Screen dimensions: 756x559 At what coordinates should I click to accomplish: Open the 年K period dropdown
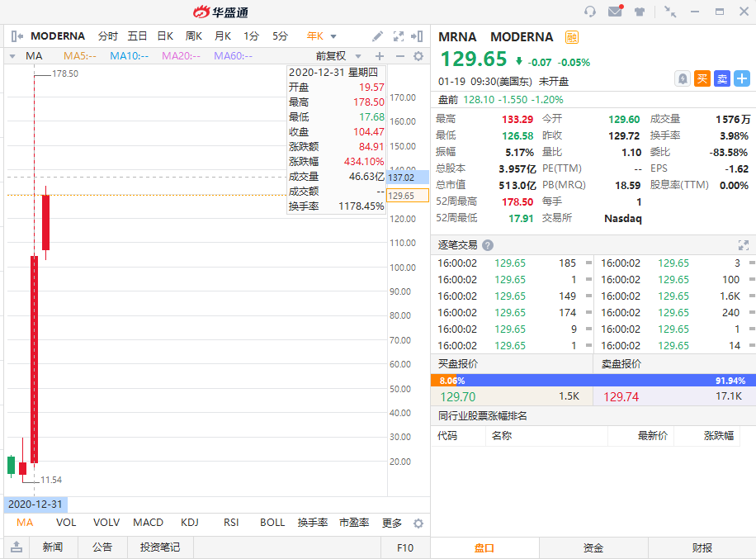[322, 36]
